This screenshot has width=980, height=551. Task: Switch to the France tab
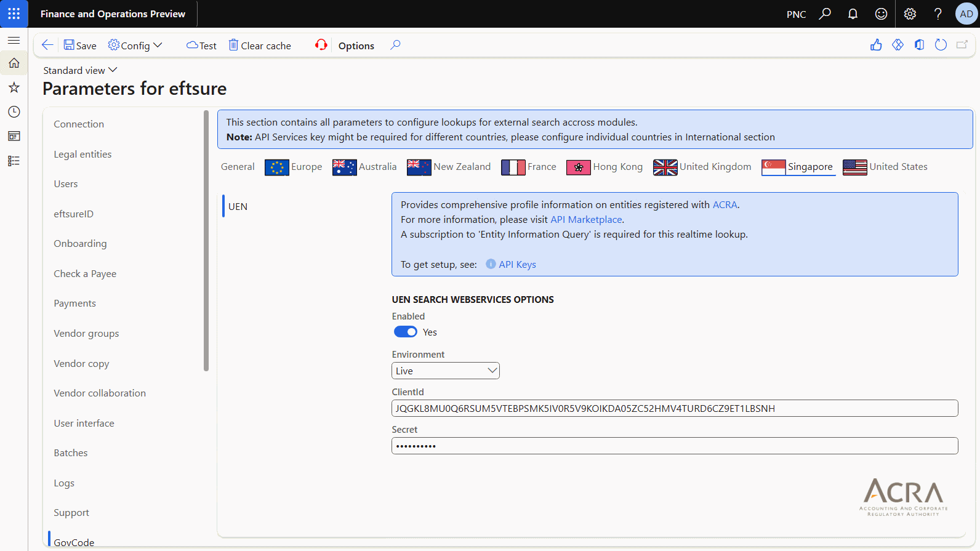tap(529, 167)
